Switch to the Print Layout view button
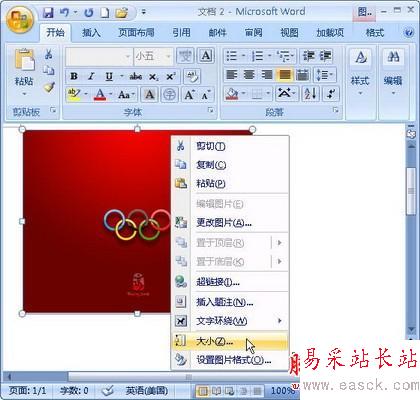420x400 pixels. (x=202, y=391)
